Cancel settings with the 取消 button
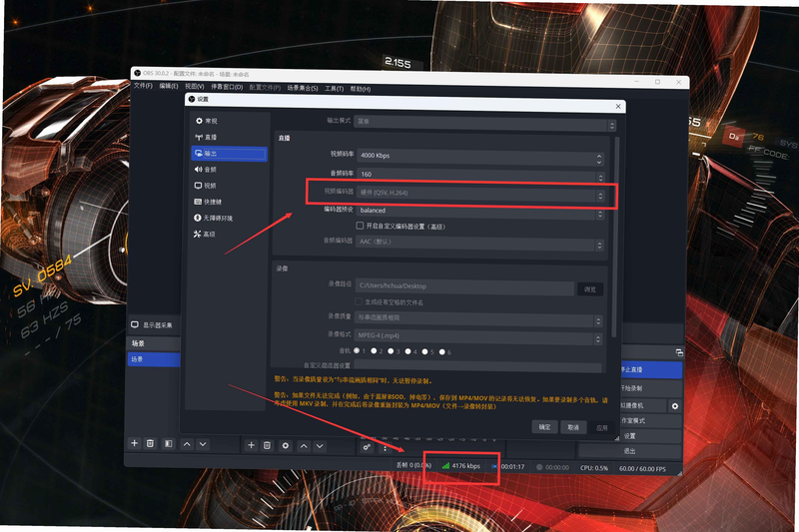This screenshot has height=532, width=799. point(573,427)
